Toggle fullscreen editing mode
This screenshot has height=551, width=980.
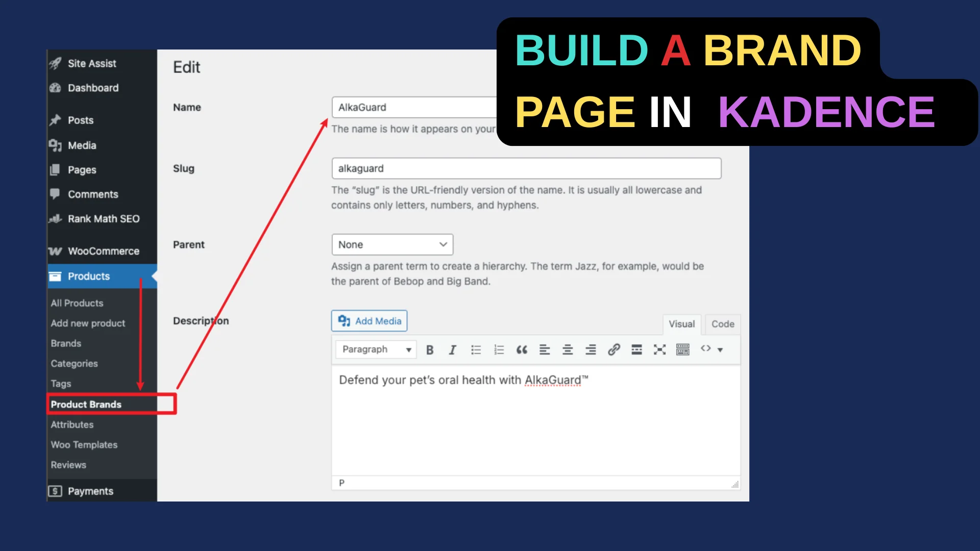coord(659,349)
